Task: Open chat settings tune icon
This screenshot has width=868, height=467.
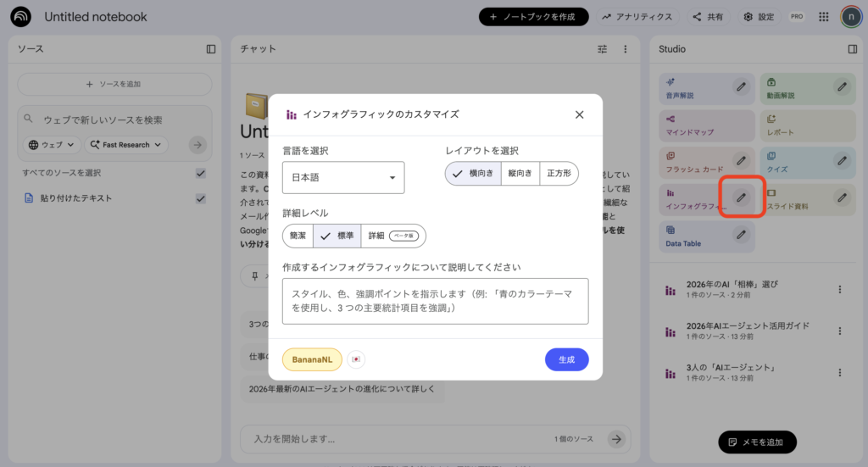Action: point(603,49)
